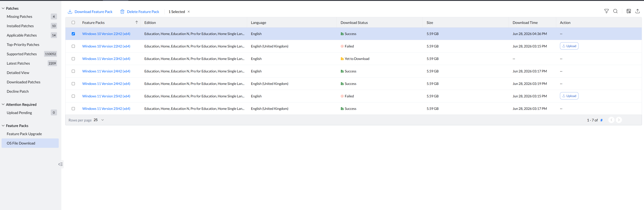Viewport: 644px width, 210px height.
Task: Uncheck Windows 10 22H2 English Success row
Action: coord(73,34)
